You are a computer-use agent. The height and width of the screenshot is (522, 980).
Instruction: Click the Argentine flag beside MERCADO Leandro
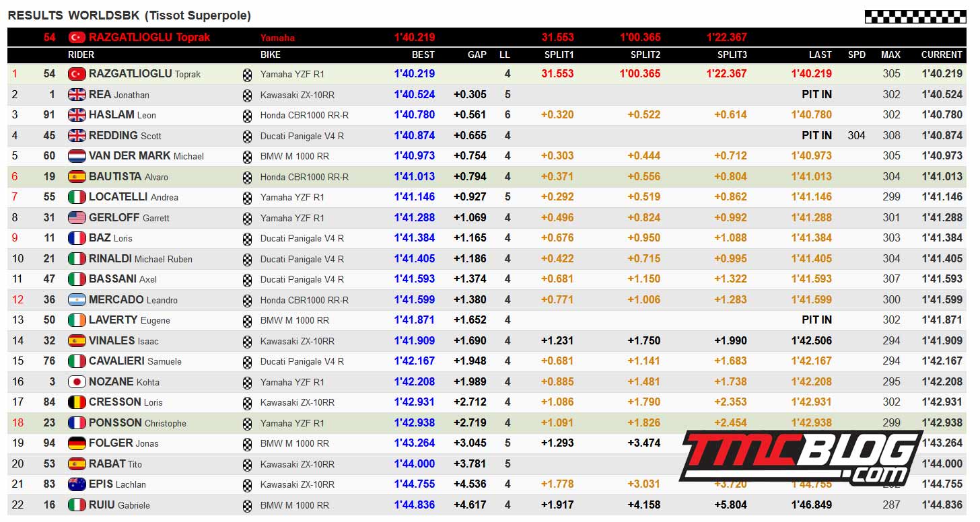[x=77, y=300]
